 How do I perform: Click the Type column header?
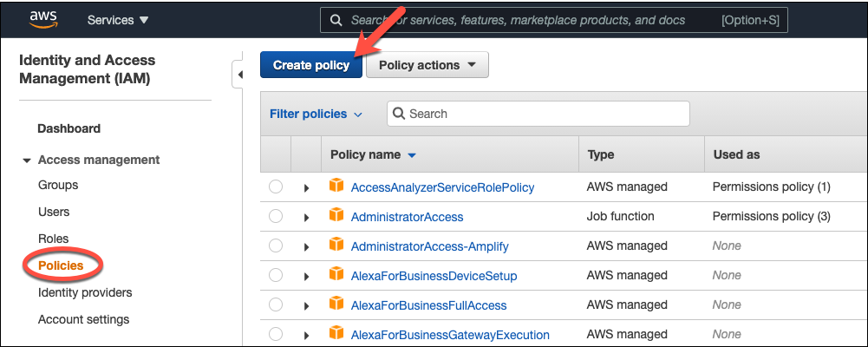pos(601,155)
